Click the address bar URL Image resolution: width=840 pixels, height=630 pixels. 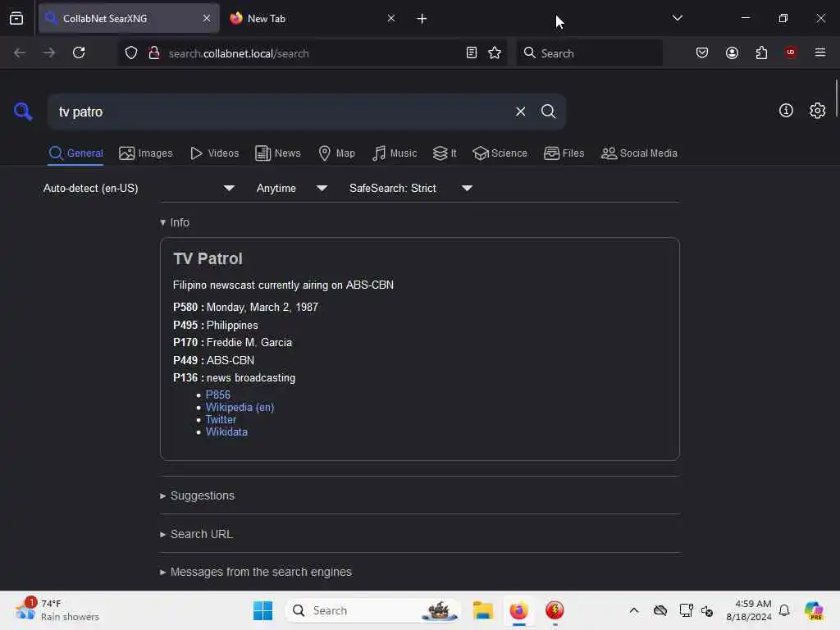click(239, 53)
